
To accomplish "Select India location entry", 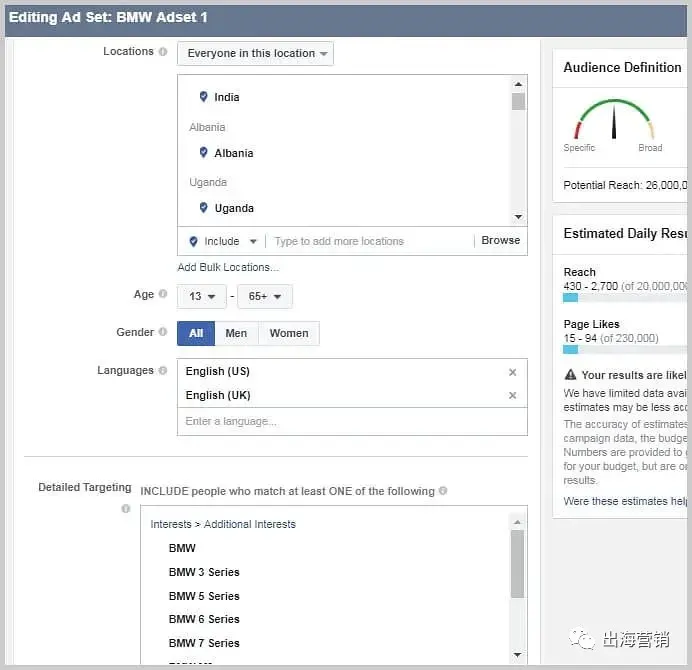I will click(227, 97).
